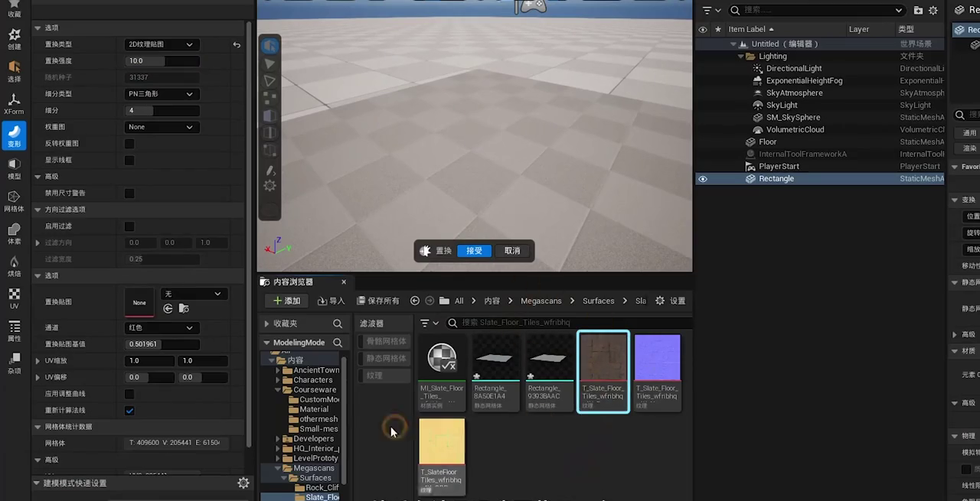Expand the UV缩放 property row

click(38, 360)
